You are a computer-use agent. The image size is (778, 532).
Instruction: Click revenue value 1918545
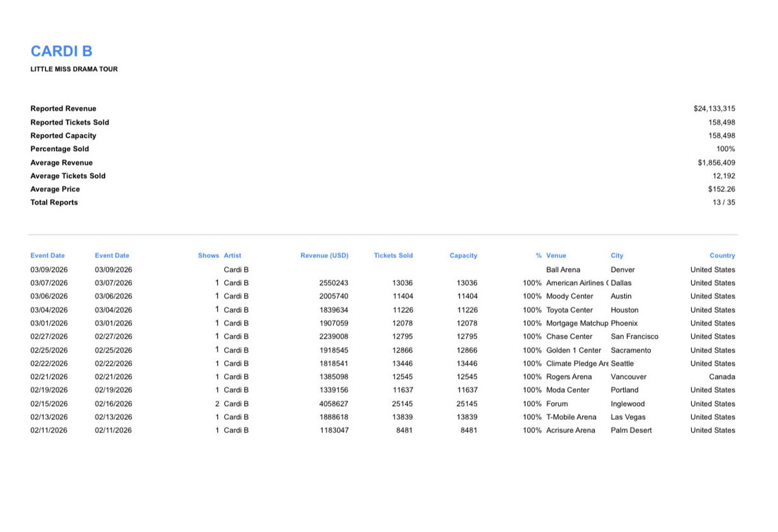(x=334, y=350)
